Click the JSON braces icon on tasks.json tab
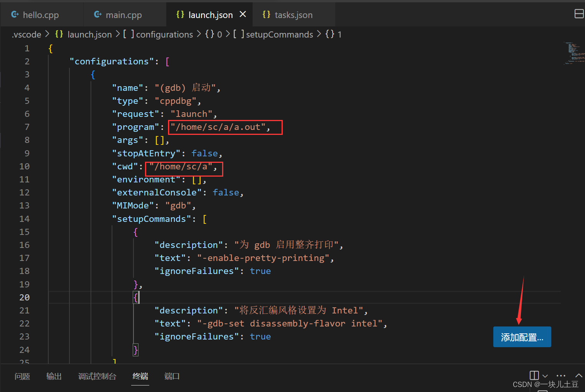585x392 pixels. [266, 14]
